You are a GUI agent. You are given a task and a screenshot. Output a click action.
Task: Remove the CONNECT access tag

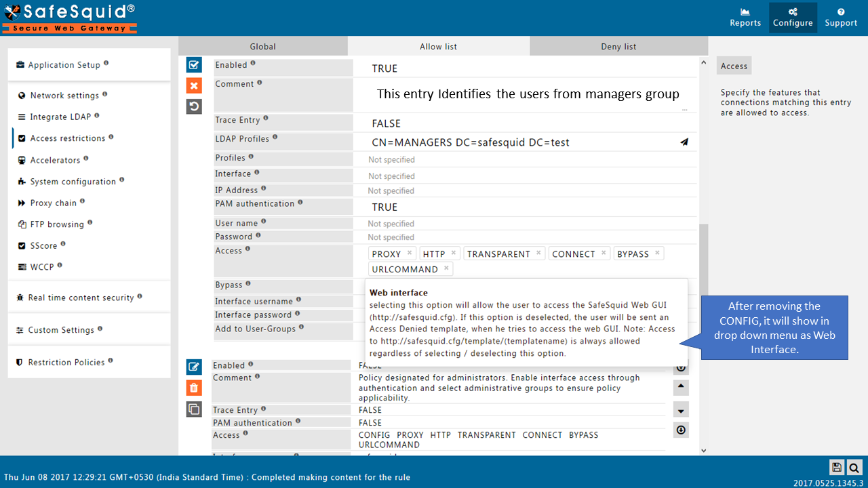point(603,253)
